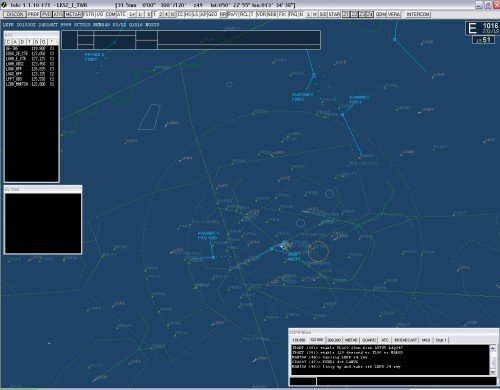Toggle the FIX display button

(283, 14)
